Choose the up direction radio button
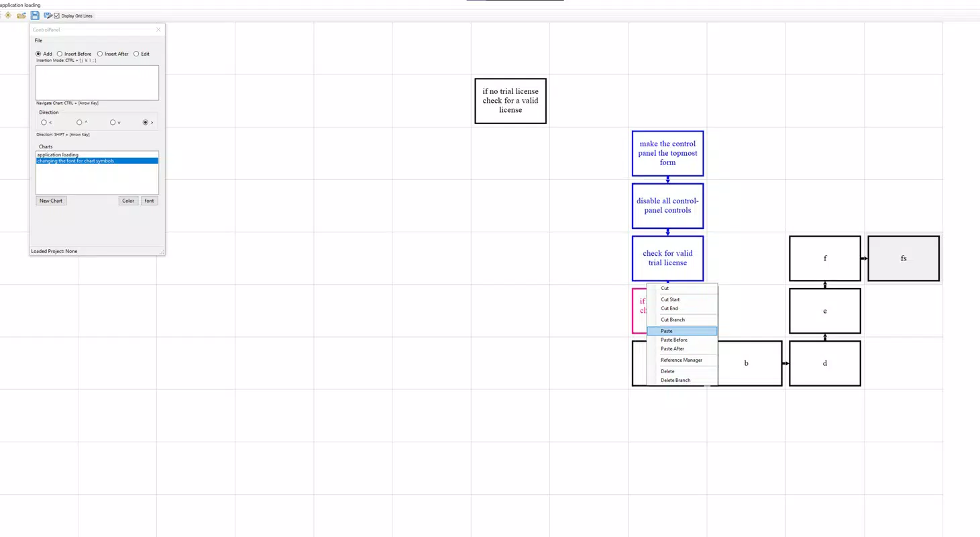Viewport: 980px width, 537px height. [79, 122]
